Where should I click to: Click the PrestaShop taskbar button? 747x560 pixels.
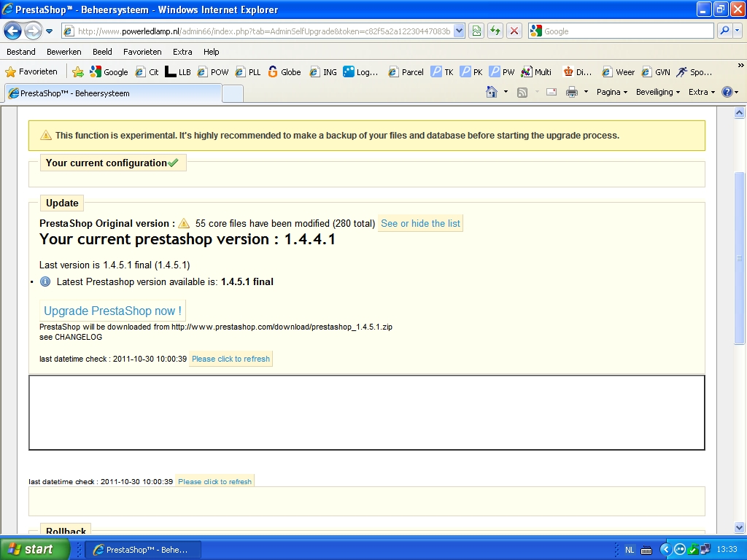coord(143,550)
